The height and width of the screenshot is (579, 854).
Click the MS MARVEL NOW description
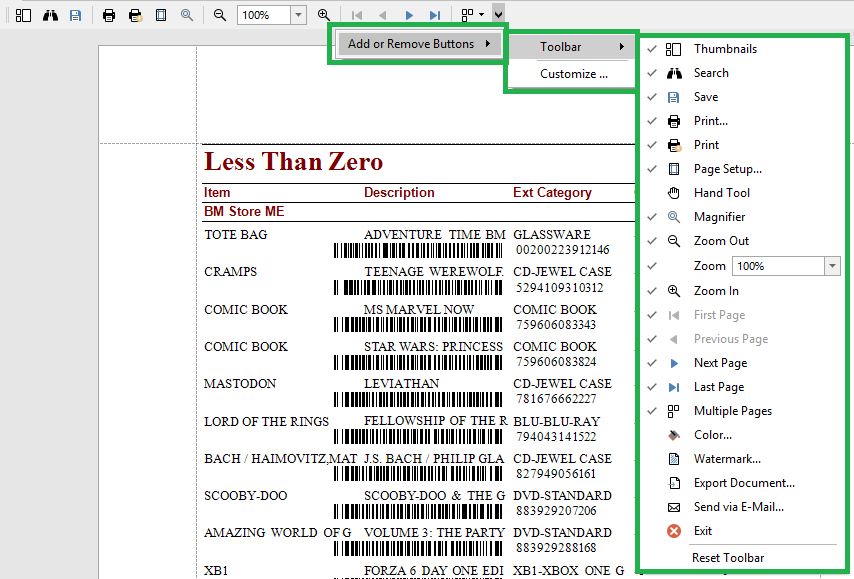[419, 309]
